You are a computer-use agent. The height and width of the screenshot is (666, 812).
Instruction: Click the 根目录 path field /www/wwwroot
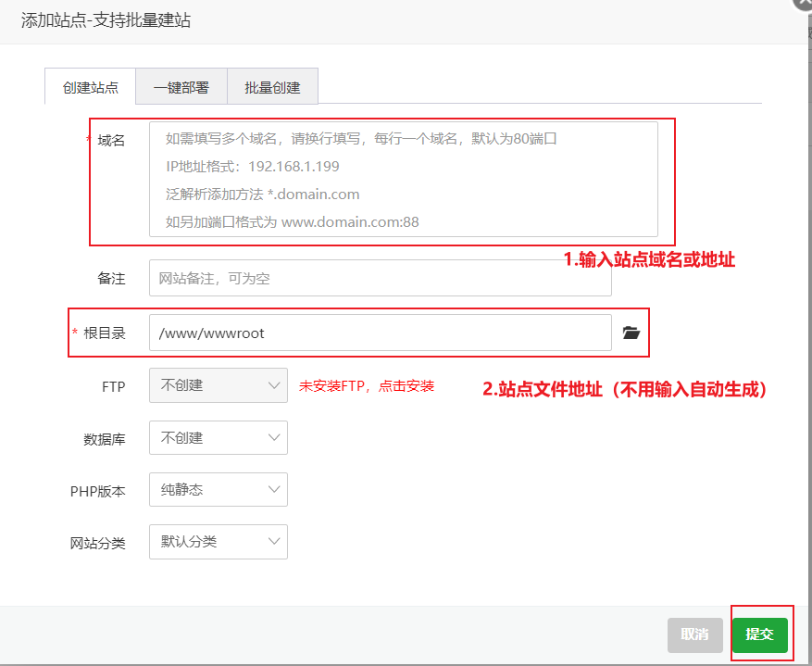380,333
